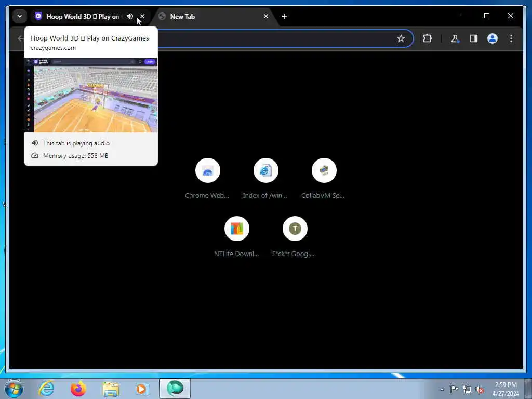532x399 pixels.
Task: Open the tab search dropdown arrow
Action: click(x=20, y=16)
